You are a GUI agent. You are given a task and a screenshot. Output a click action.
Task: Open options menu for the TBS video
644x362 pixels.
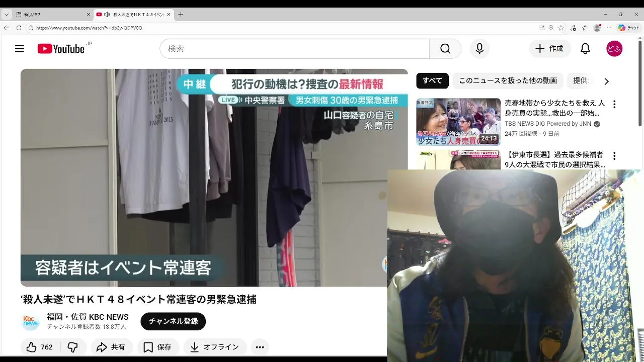(614, 105)
